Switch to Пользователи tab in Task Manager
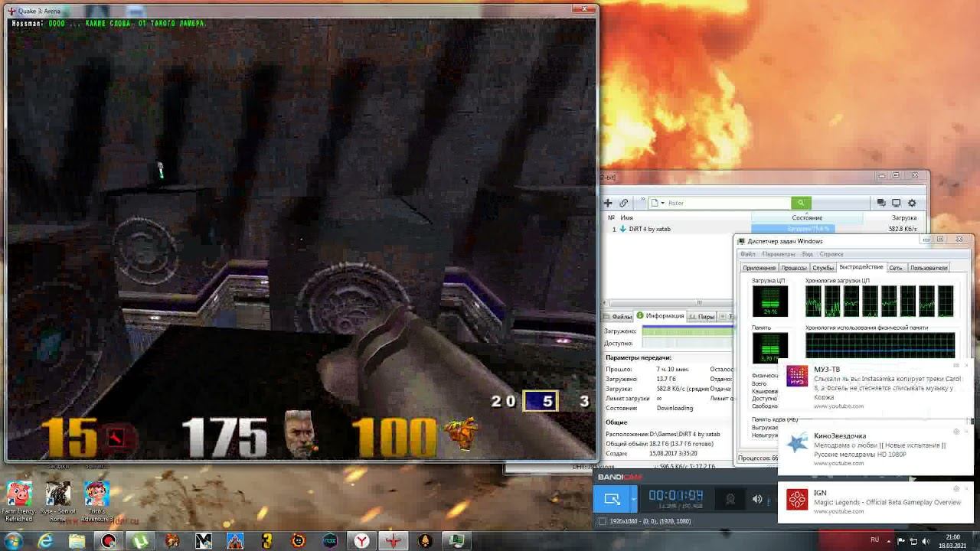 tap(928, 268)
